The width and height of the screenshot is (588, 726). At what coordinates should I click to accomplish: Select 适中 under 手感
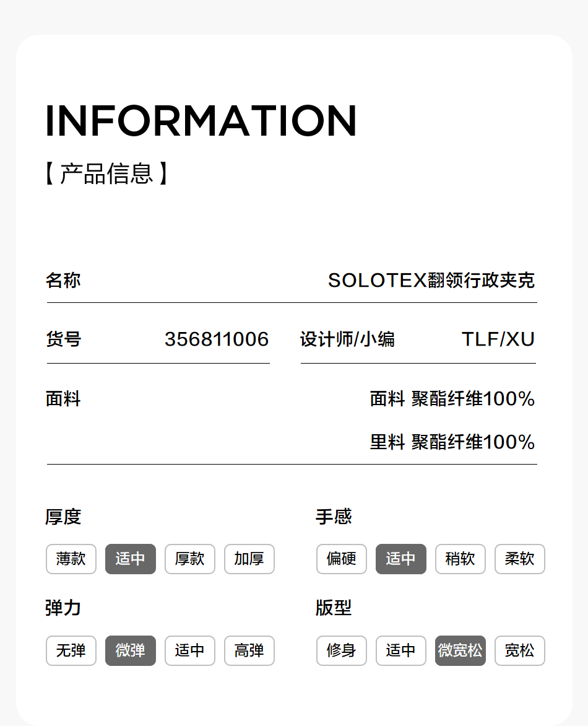[401, 559]
